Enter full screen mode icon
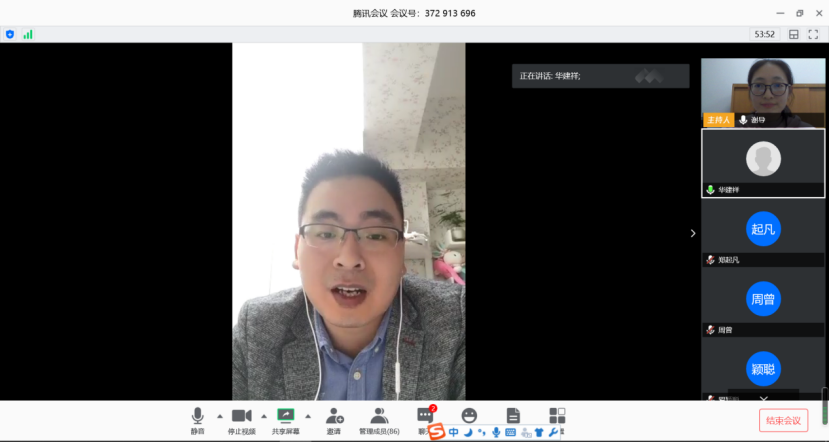This screenshot has width=830, height=442. pos(814,34)
